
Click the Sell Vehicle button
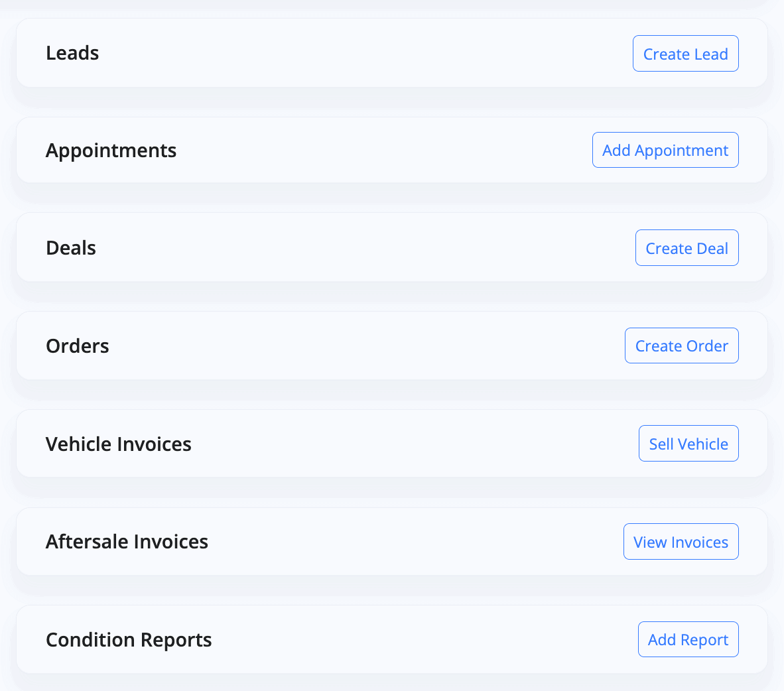pyautogui.click(x=688, y=444)
